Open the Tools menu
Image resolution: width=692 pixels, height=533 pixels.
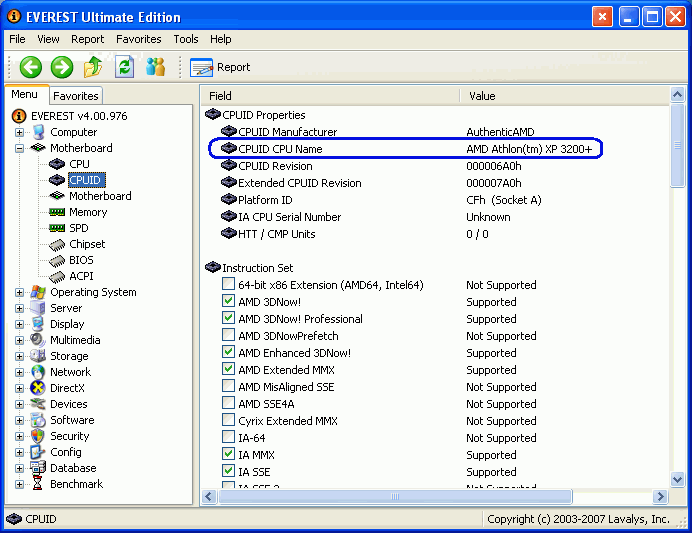click(186, 39)
